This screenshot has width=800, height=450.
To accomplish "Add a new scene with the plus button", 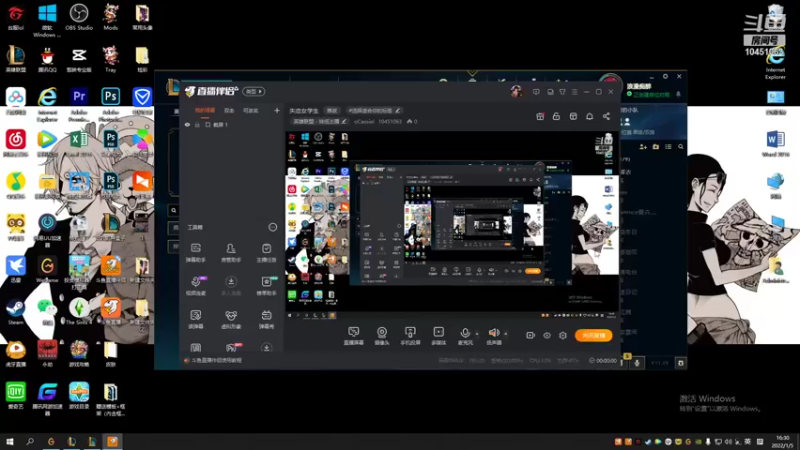I will 277,110.
